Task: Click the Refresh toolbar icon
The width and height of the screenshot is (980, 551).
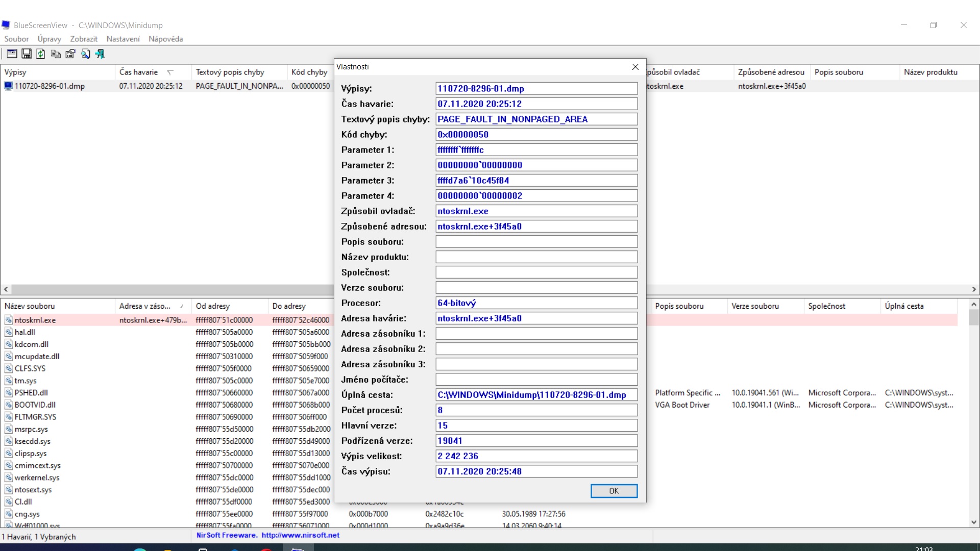Action: coord(41,54)
